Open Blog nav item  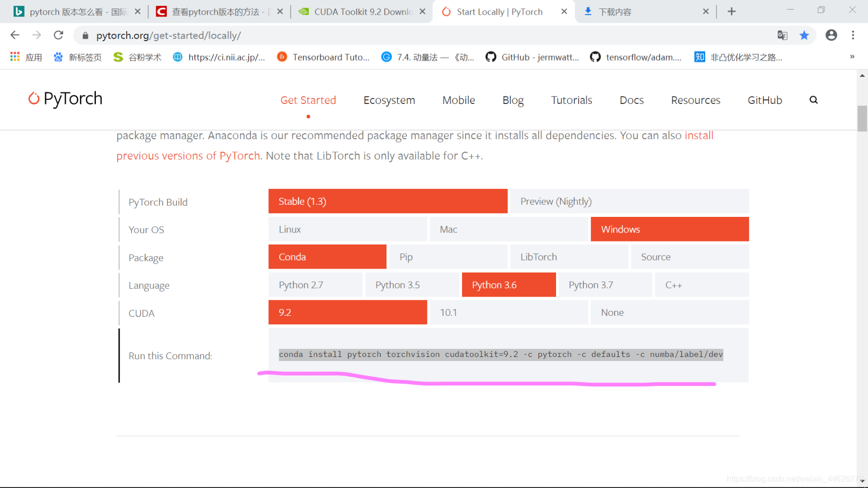513,100
